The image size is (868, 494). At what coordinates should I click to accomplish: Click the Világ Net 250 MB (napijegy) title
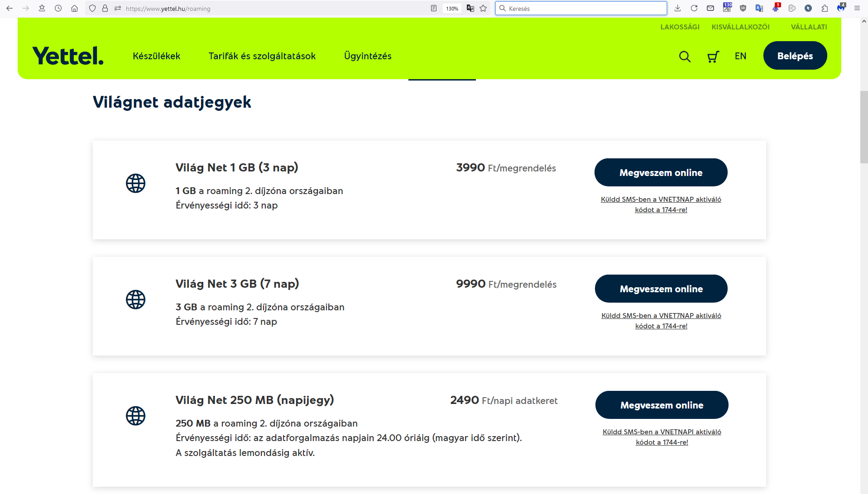254,400
